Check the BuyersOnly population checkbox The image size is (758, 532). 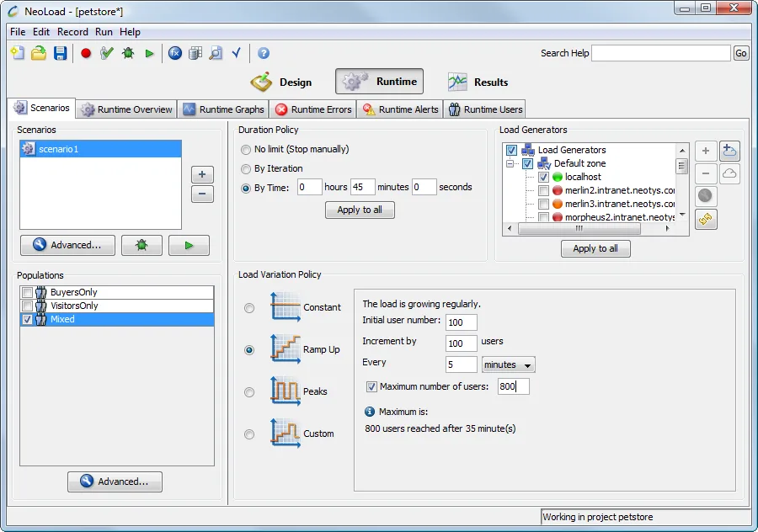pyautogui.click(x=27, y=292)
